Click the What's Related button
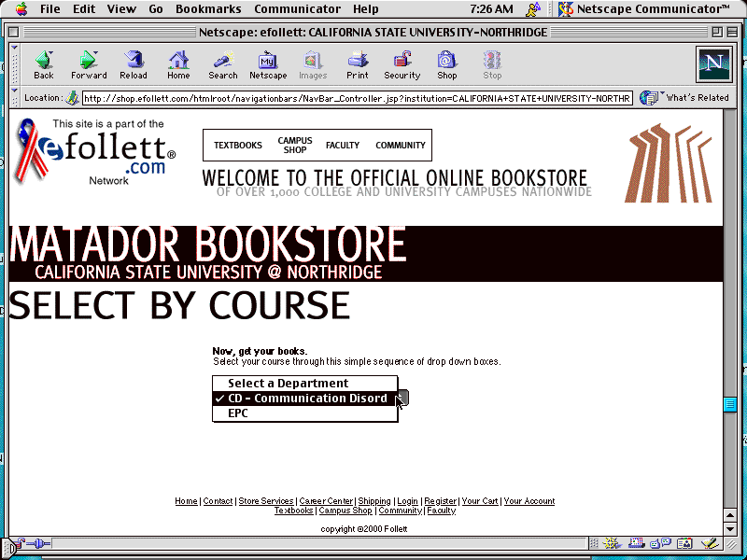Image resolution: width=747 pixels, height=560 pixels. click(684, 98)
